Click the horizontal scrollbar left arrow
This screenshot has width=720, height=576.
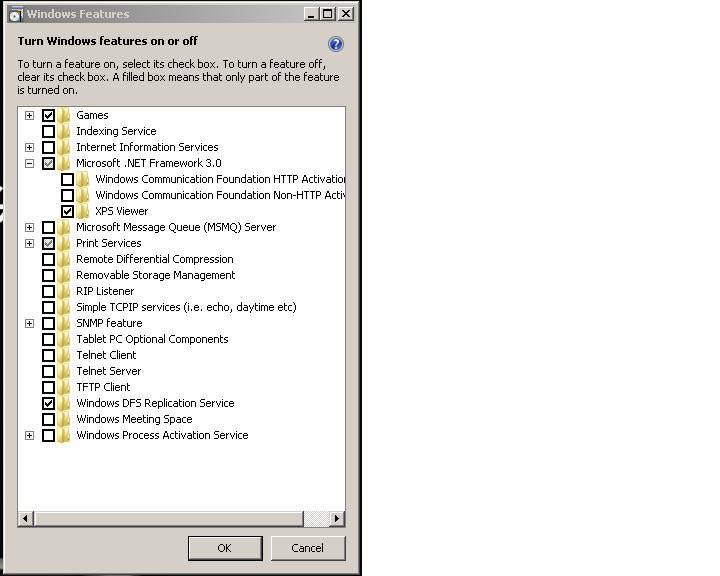tap(26, 518)
